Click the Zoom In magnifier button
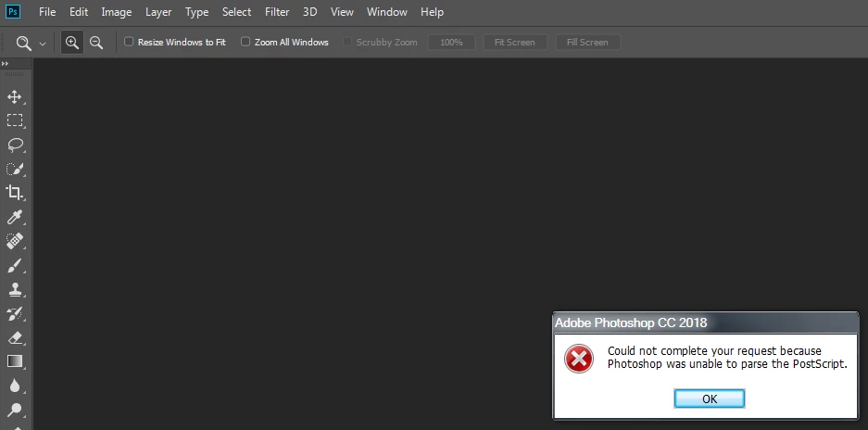 [72, 42]
